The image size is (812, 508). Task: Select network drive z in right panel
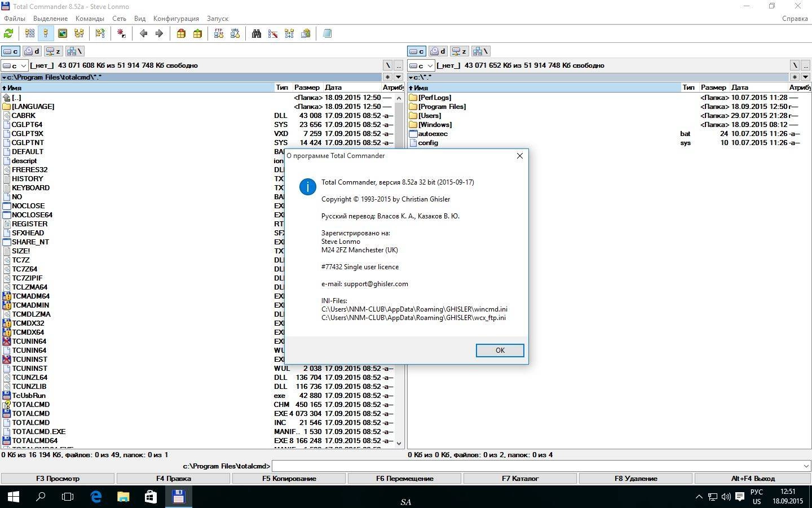(460, 51)
